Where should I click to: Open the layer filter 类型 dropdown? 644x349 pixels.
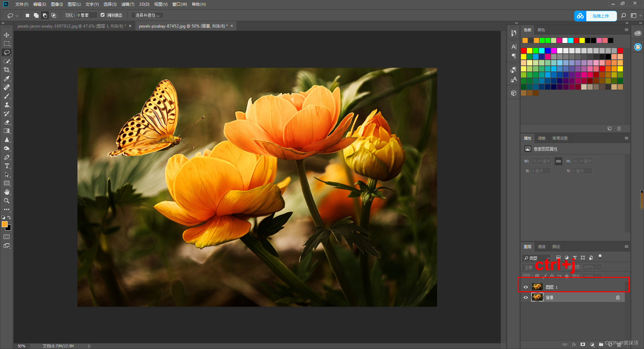click(536, 258)
